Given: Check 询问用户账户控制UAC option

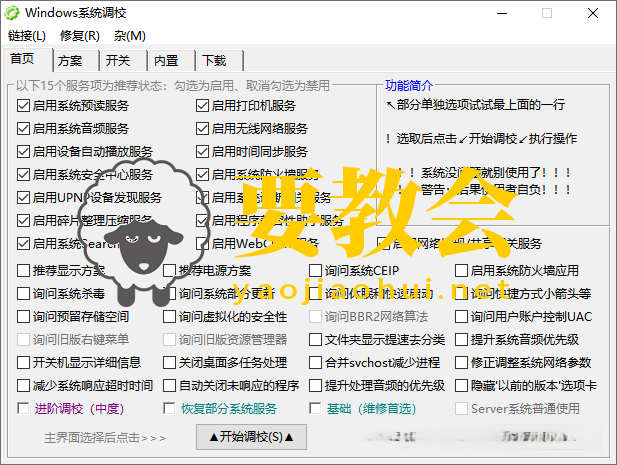Looking at the screenshot, I should click(462, 317).
